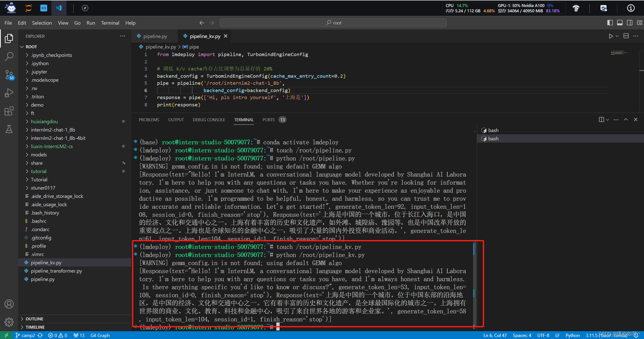This screenshot has width=644, height=339.
Task: Open Git Graph from status bar
Action: [100, 335]
